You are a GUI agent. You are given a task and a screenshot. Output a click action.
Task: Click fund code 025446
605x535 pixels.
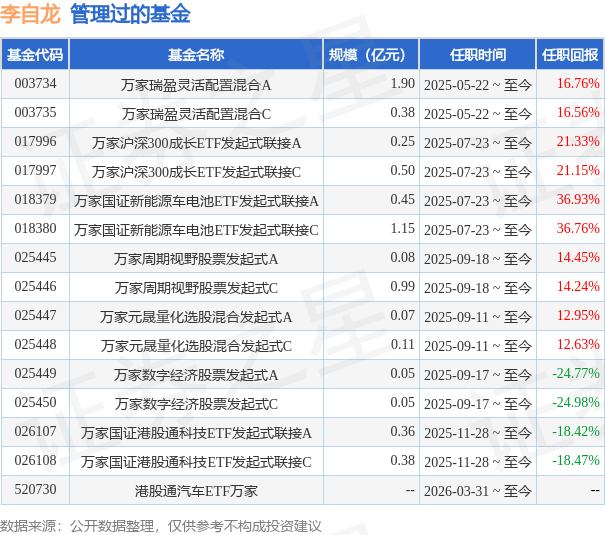(x=35, y=287)
